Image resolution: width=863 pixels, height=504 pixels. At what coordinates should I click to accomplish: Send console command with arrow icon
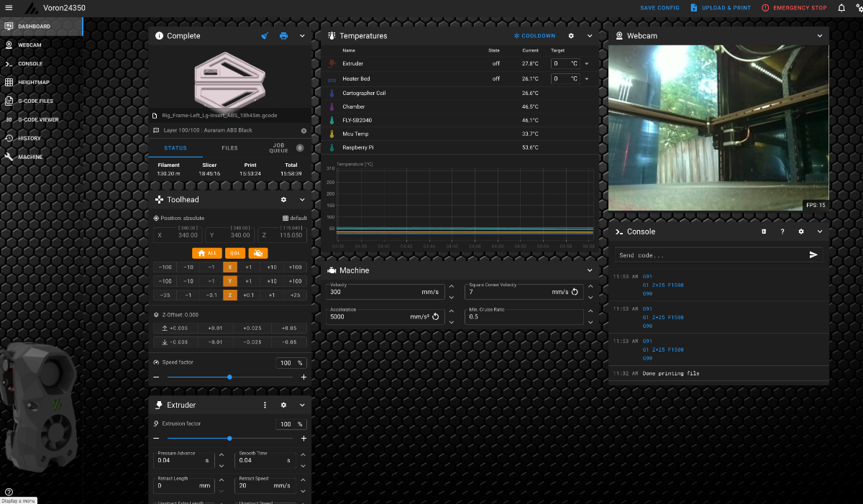(813, 255)
